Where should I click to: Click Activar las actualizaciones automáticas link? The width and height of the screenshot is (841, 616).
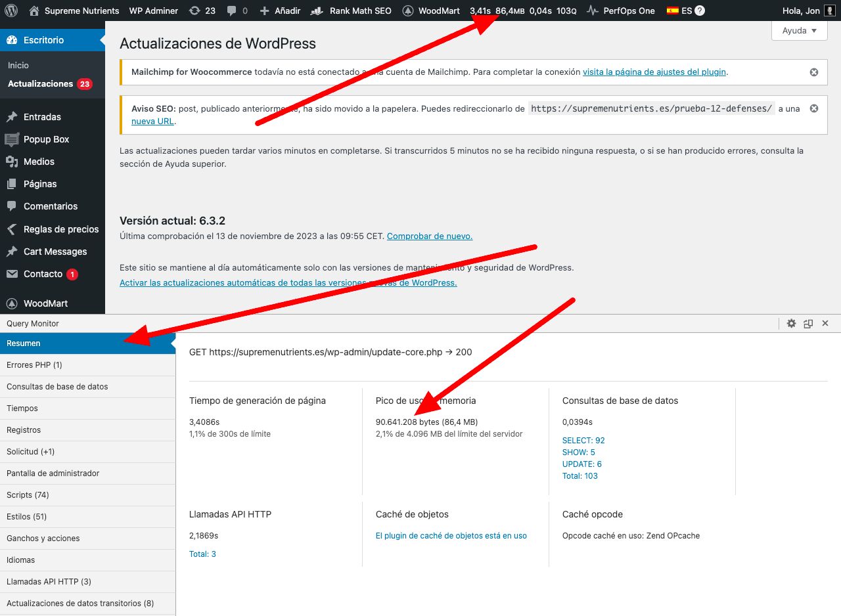(288, 282)
